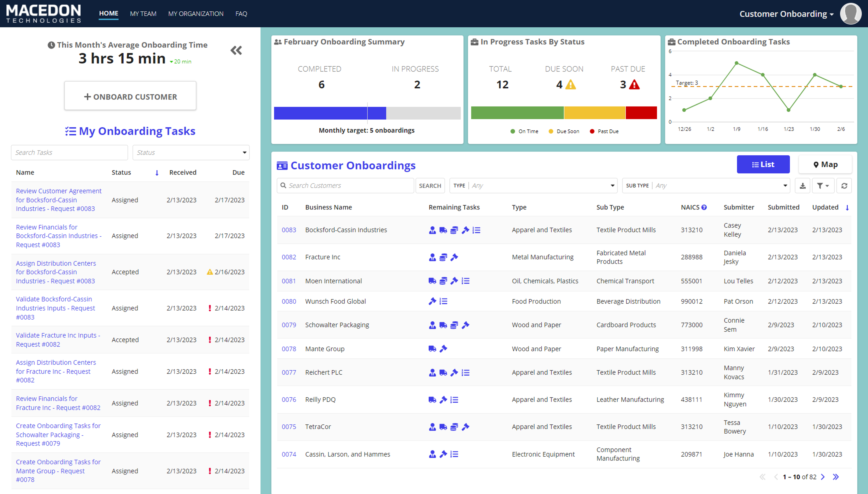The image size is (868, 494).
Task: Switch to the List view
Action: tap(763, 165)
